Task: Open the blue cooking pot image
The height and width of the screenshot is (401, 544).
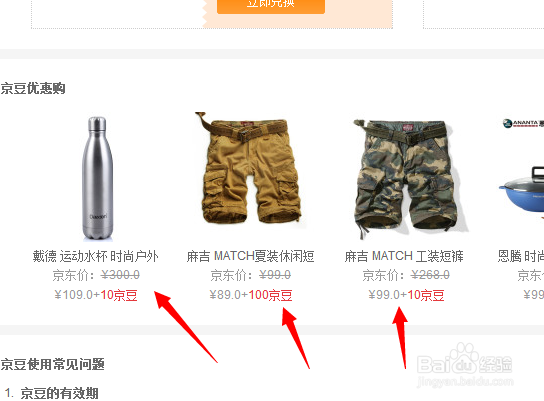Action: point(521,191)
